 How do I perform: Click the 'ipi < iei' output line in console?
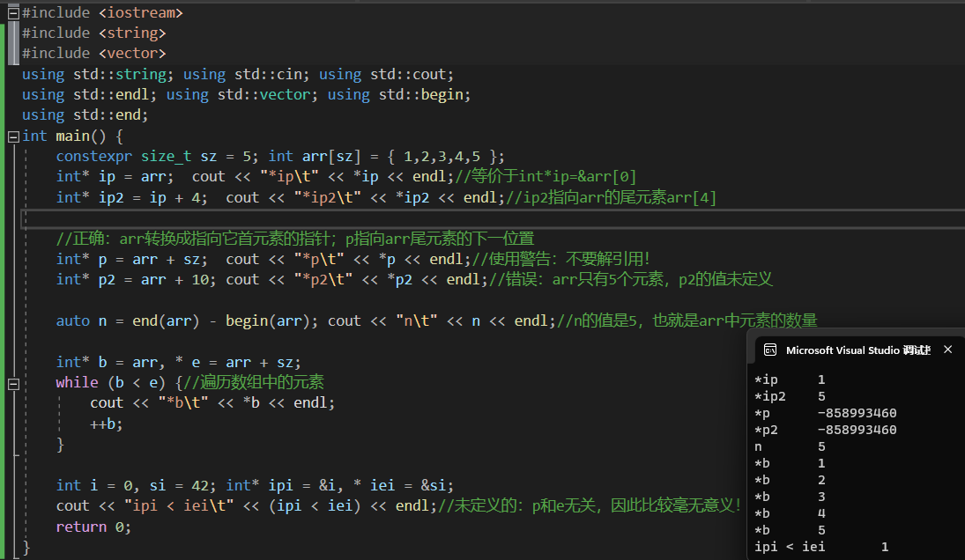point(821,547)
